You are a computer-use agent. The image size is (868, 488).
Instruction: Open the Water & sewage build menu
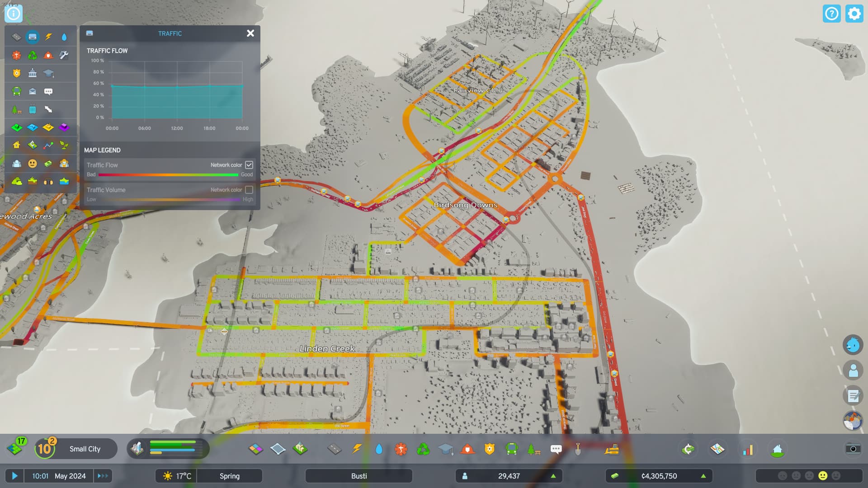(x=379, y=449)
